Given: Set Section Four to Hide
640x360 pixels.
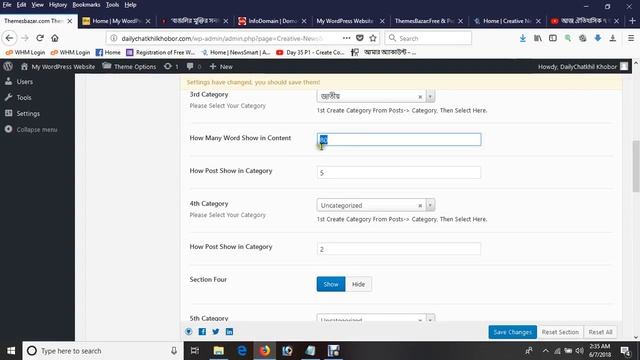Looking at the screenshot, I should coord(358,284).
